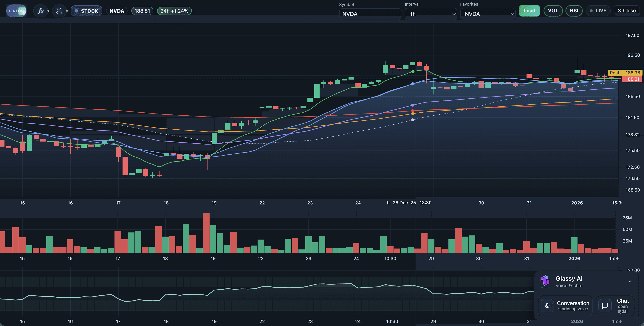
Task: Toggle the RSI indicator panel
Action: point(574,11)
